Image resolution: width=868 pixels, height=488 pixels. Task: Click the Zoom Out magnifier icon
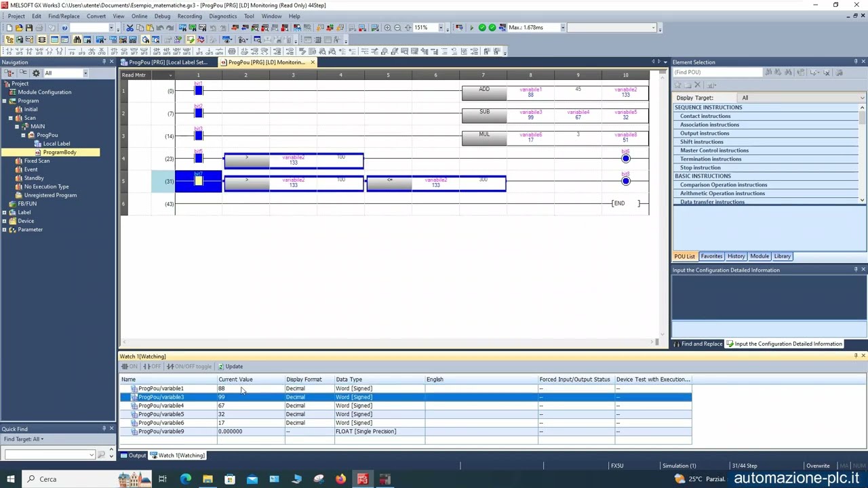click(x=397, y=28)
